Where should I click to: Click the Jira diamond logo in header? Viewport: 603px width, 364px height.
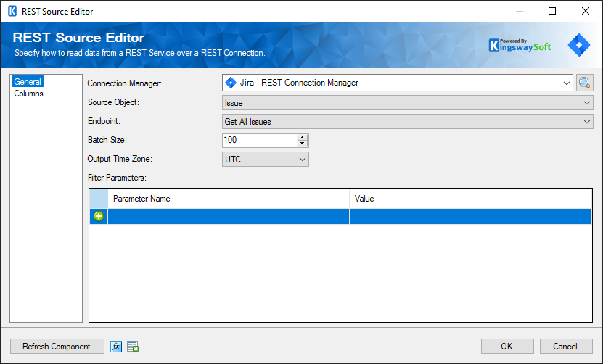(579, 45)
